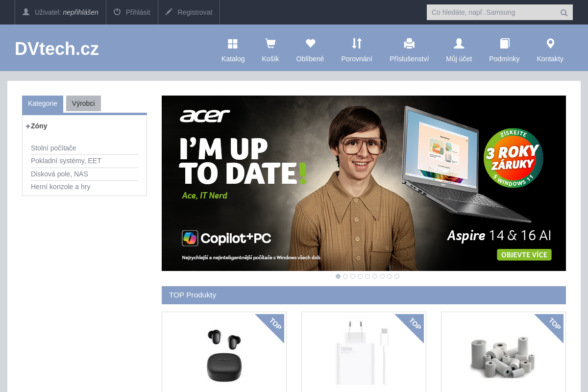The image size is (588, 392).
Task: Open the Košík shopping cart icon
Action: (x=270, y=44)
